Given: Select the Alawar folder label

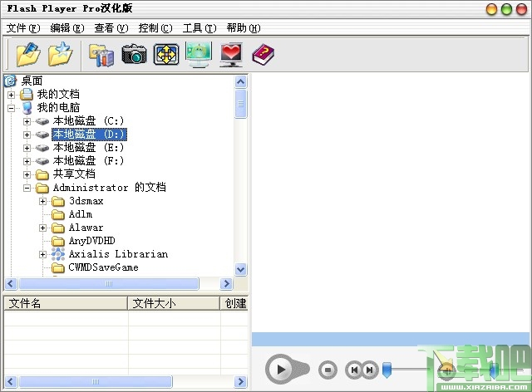Looking at the screenshot, I should pyautogui.click(x=86, y=228).
